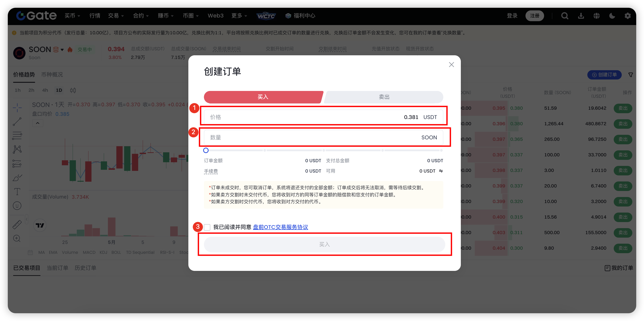This screenshot has width=644, height=321.
Task: Toggle dark mode moon icon
Action: [x=612, y=16]
